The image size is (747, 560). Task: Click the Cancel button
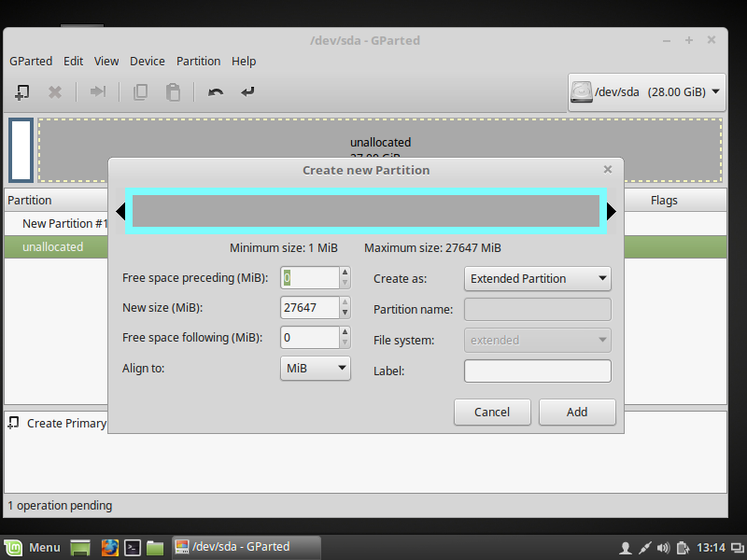pos(492,412)
